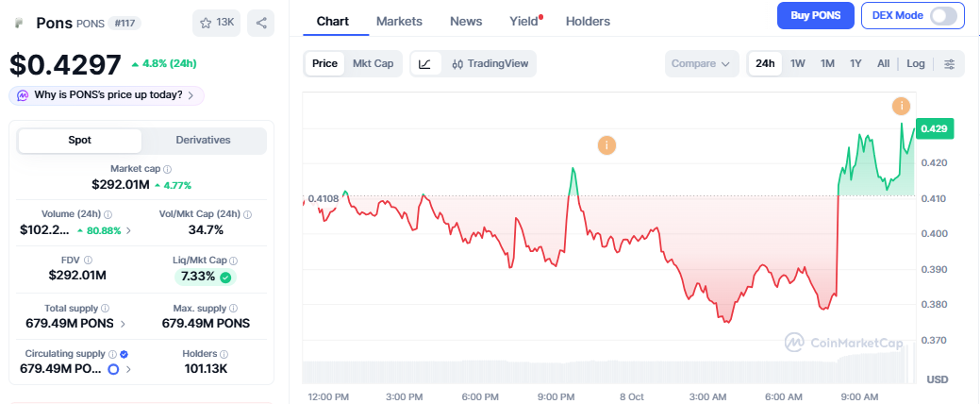This screenshot has width=980, height=404.
Task: Select the 1W time range
Action: [798, 64]
